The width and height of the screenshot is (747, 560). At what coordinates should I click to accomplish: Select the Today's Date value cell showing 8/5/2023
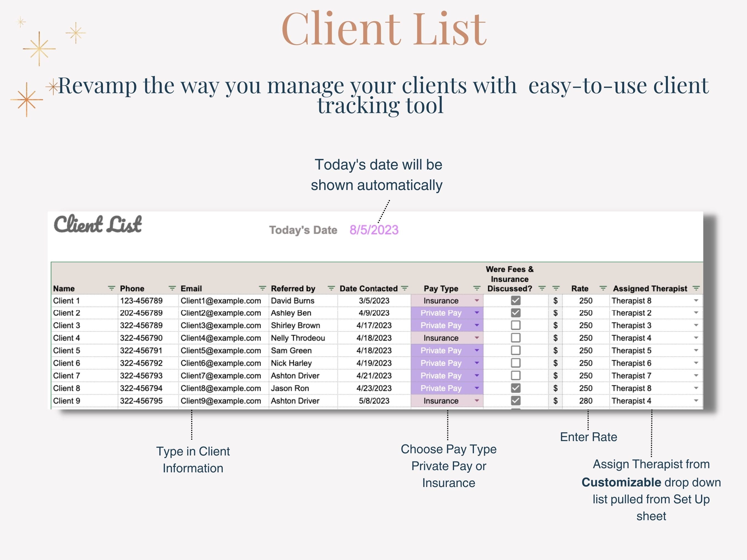(x=373, y=230)
